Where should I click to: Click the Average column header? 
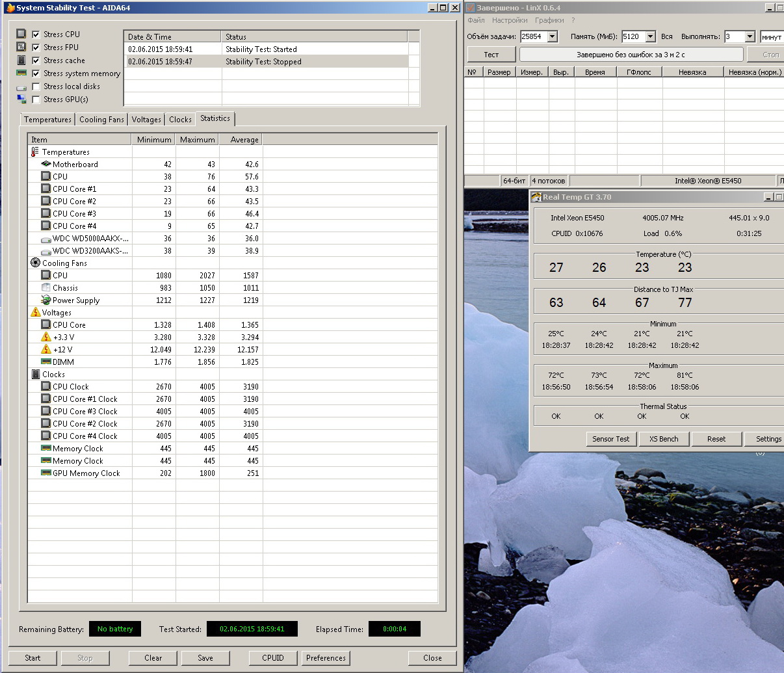[241, 139]
